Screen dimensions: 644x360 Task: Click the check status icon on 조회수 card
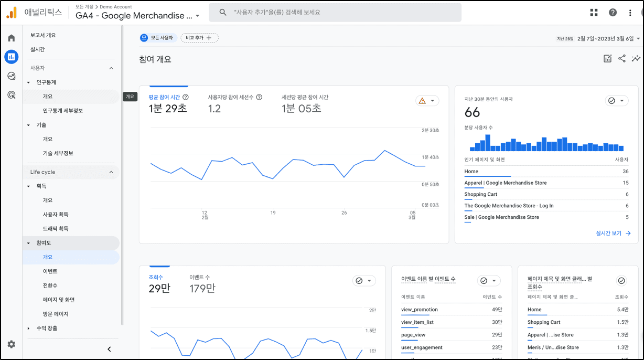click(359, 281)
